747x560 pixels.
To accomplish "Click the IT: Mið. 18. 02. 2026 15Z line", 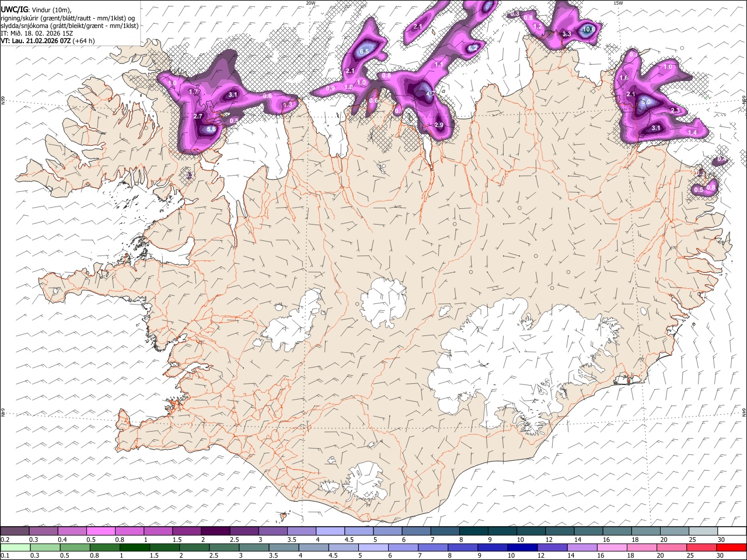I will (x=37, y=33).
